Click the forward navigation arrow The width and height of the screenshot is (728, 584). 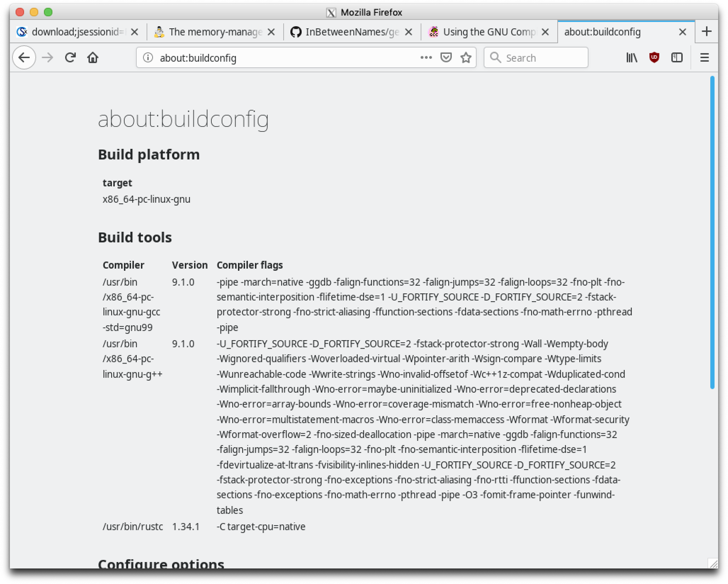pyautogui.click(x=47, y=57)
